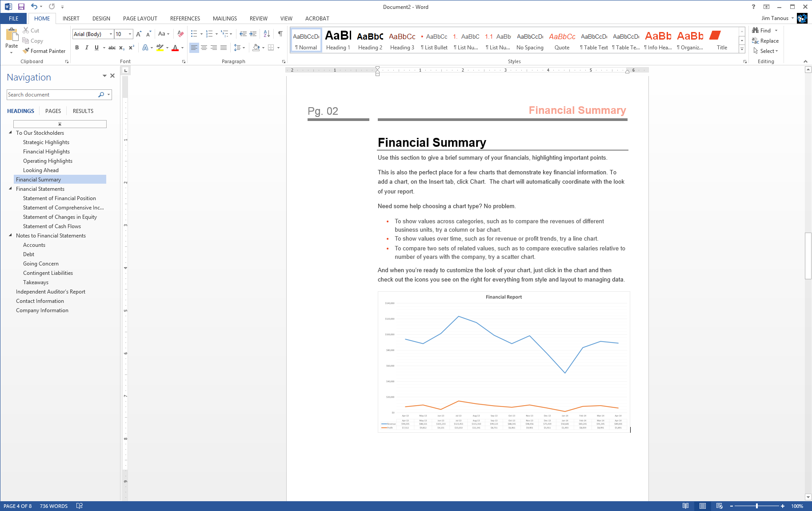Image resolution: width=812 pixels, height=511 pixels.
Task: Jump to Statement of Cash Flows heading
Action: click(x=52, y=226)
